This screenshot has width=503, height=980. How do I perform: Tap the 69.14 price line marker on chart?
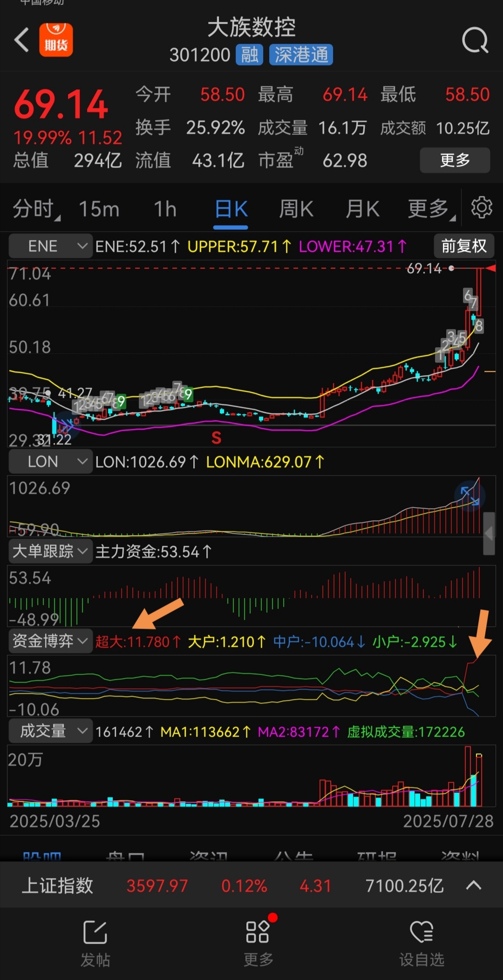(x=424, y=268)
